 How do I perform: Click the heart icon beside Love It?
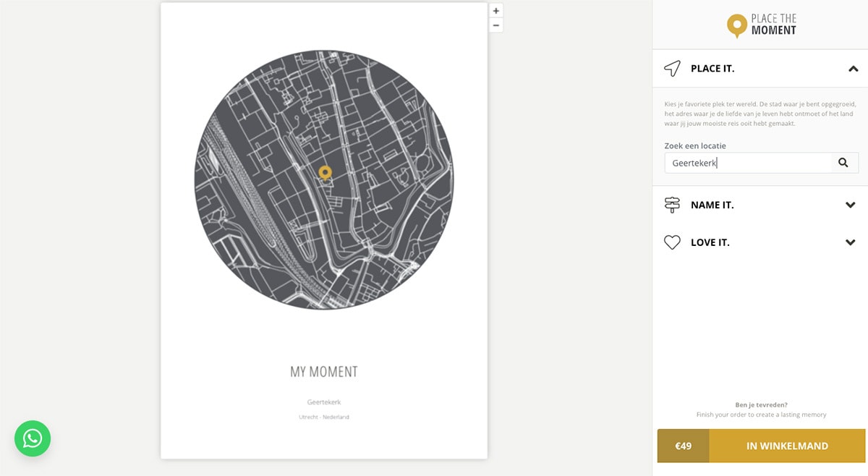(x=673, y=242)
